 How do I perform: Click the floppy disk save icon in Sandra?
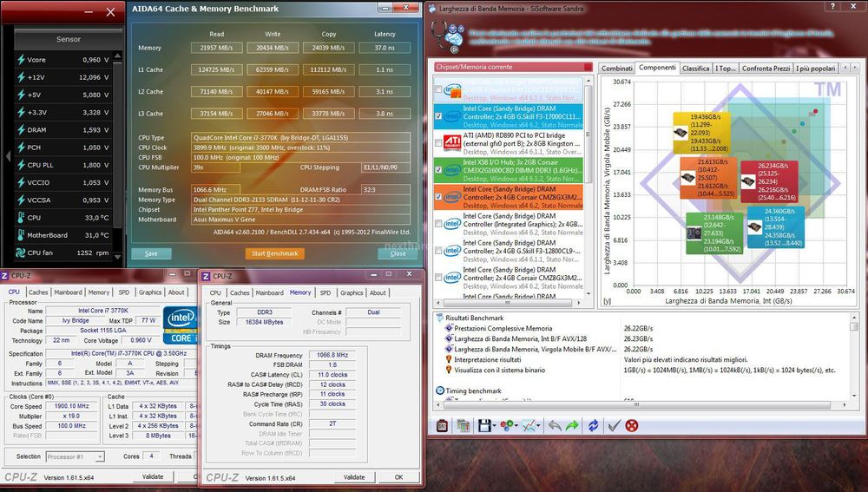pos(483,425)
